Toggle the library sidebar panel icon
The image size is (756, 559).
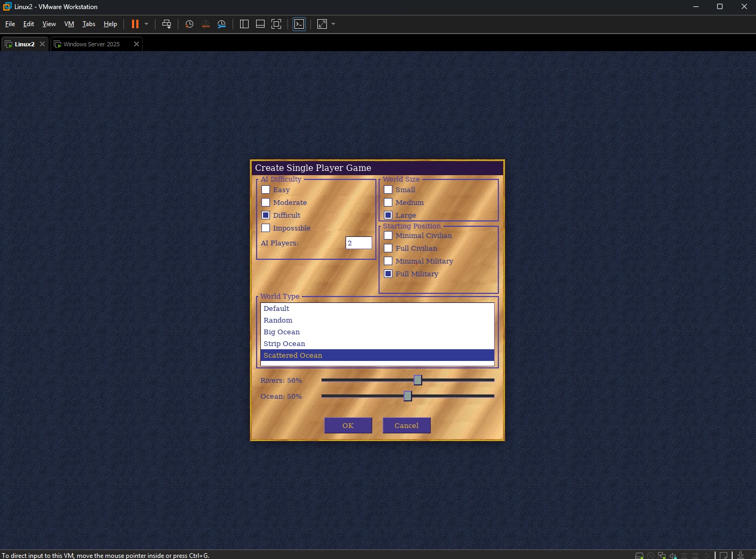(244, 24)
